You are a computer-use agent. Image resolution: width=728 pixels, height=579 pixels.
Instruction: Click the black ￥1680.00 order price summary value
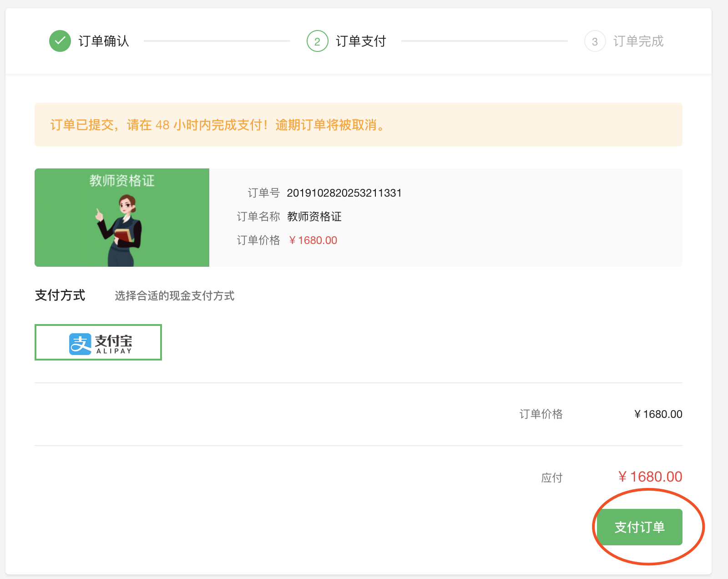(x=658, y=414)
